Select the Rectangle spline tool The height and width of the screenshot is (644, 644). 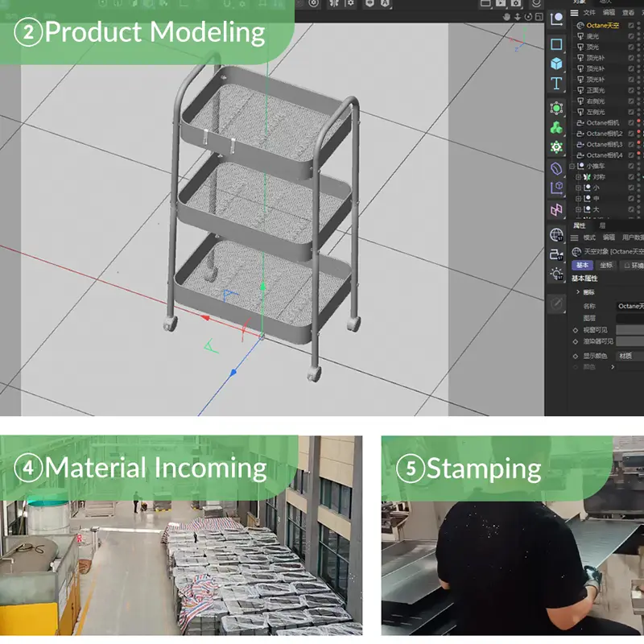click(556, 44)
